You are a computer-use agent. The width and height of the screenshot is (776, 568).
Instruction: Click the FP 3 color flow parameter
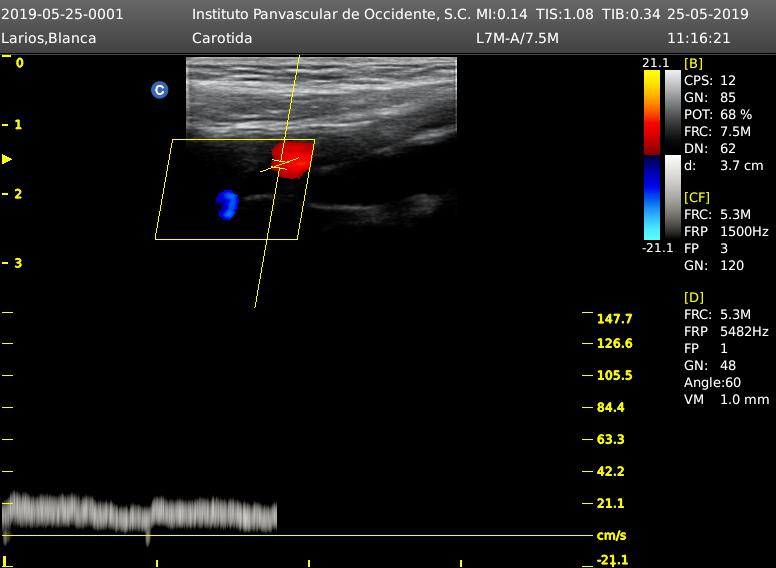point(706,248)
